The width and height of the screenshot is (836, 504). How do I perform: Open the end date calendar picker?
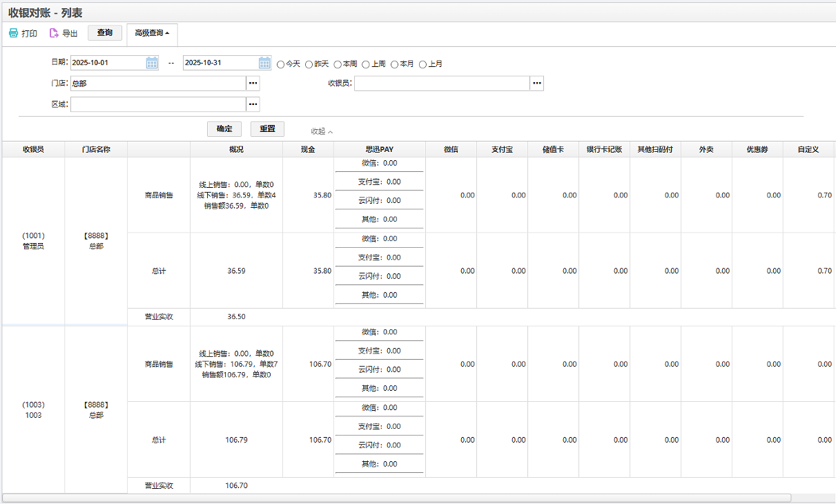[x=264, y=63]
